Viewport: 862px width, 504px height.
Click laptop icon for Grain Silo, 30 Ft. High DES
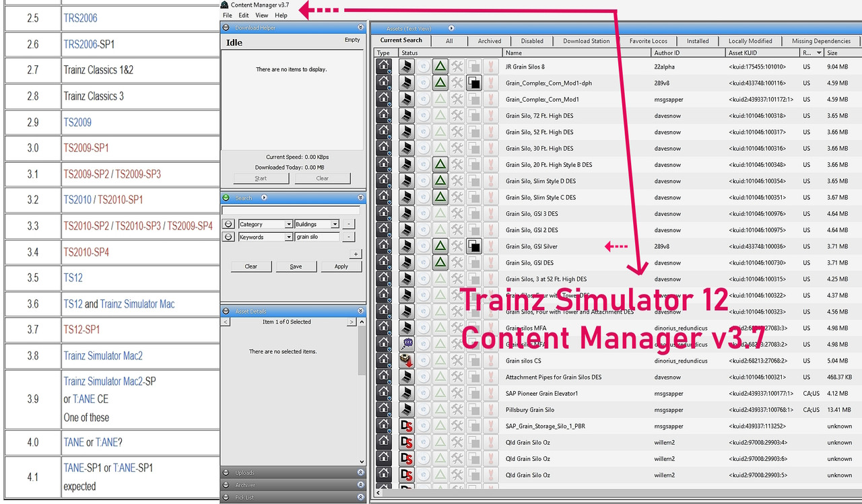406,148
